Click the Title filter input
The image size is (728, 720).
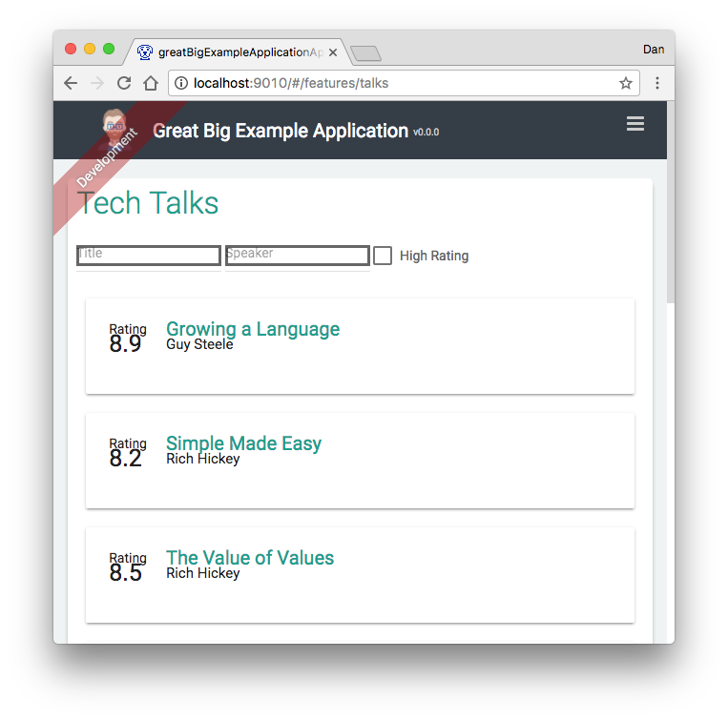149,256
